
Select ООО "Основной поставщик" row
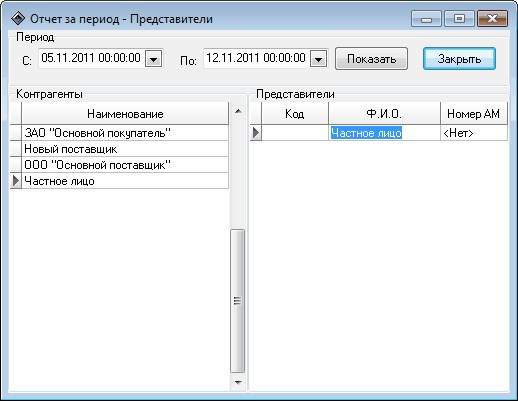click(125, 165)
